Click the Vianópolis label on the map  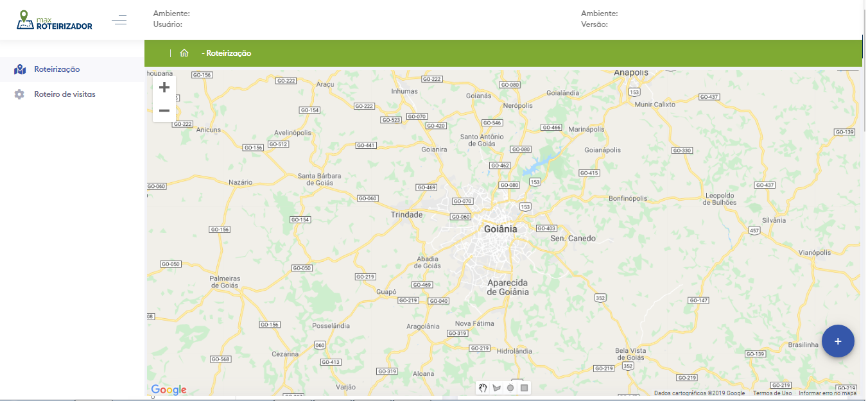814,253
